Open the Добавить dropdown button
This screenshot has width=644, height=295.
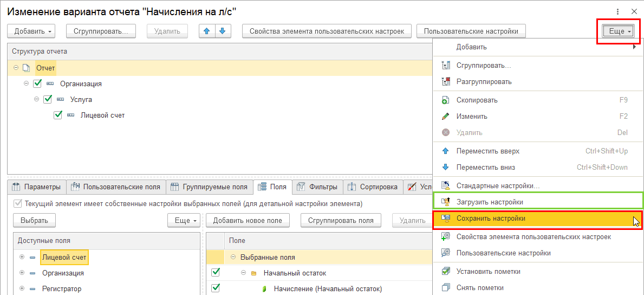34,31
